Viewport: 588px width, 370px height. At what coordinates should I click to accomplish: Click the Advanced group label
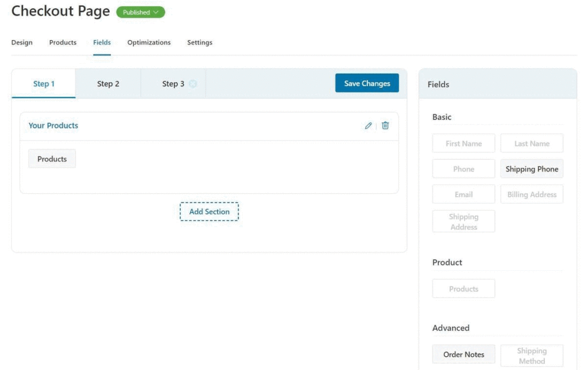(x=451, y=328)
